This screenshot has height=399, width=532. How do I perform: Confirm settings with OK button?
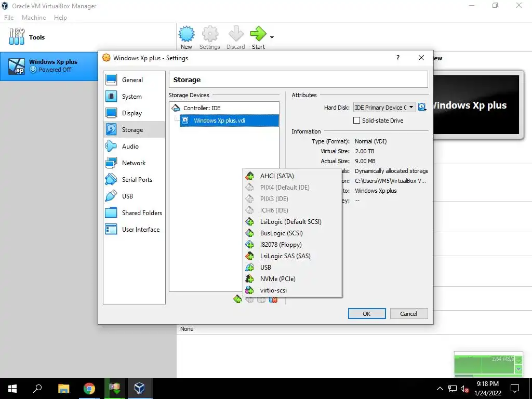[x=367, y=313]
